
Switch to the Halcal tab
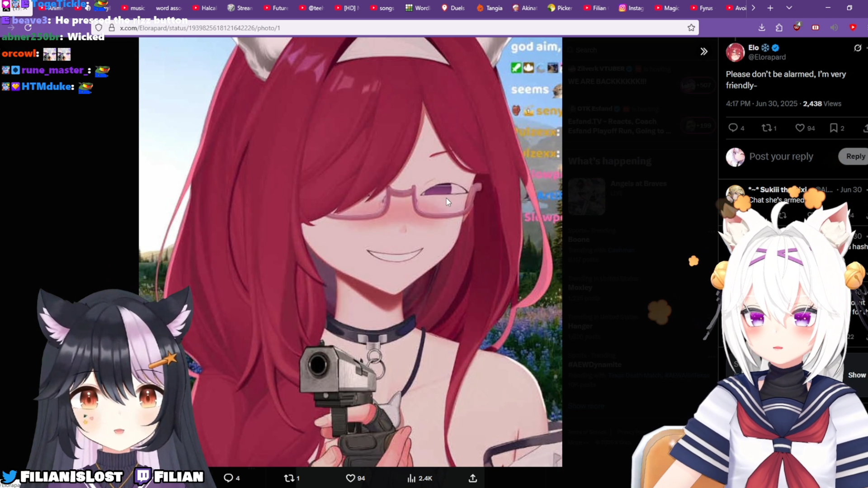204,8
